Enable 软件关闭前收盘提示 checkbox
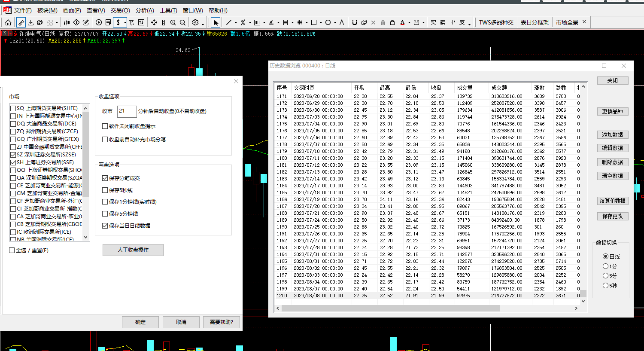 click(x=105, y=126)
